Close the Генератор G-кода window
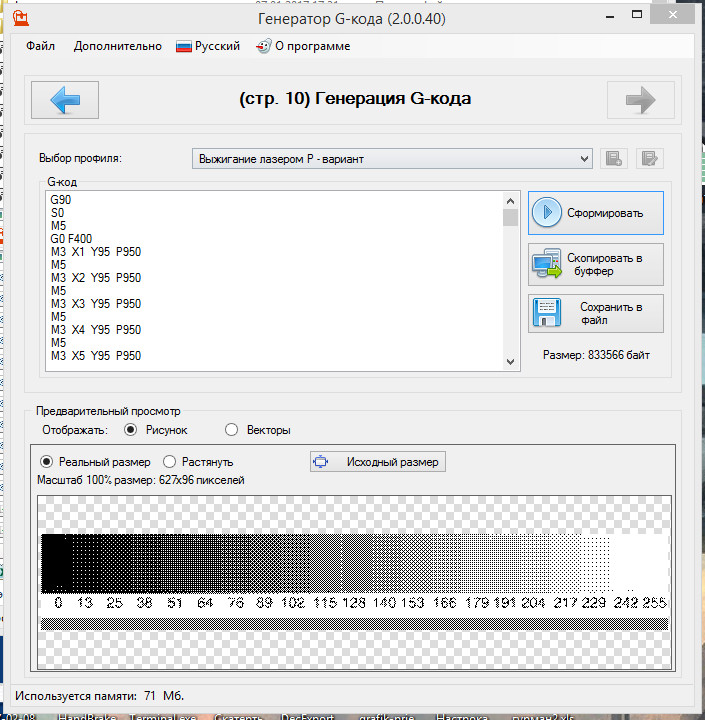705x720 pixels. pyautogui.click(x=673, y=15)
